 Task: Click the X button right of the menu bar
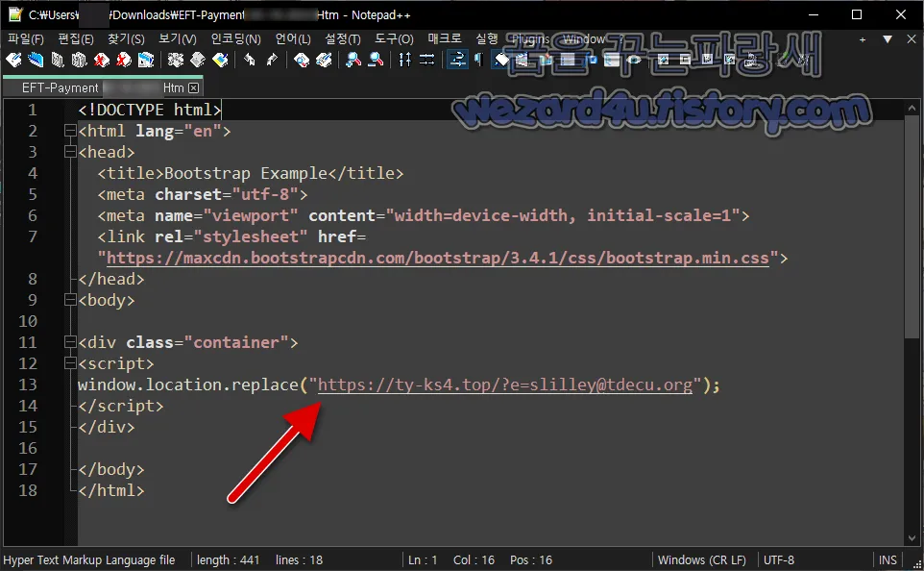(x=911, y=39)
